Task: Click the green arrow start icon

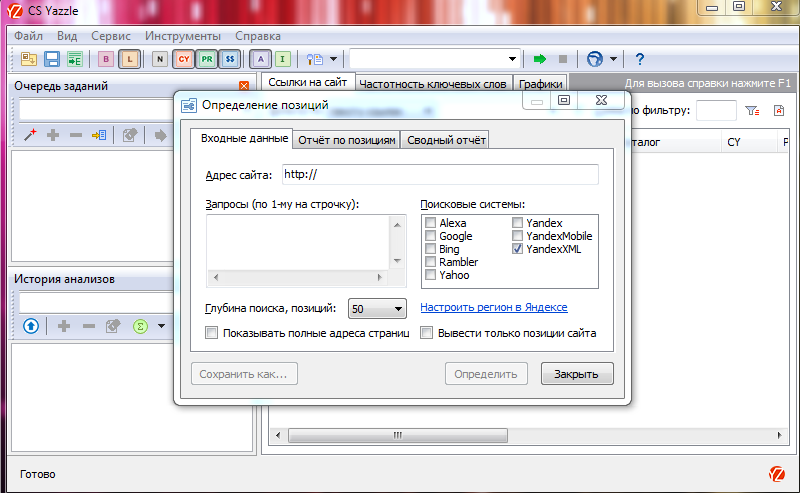Action: tap(540, 59)
